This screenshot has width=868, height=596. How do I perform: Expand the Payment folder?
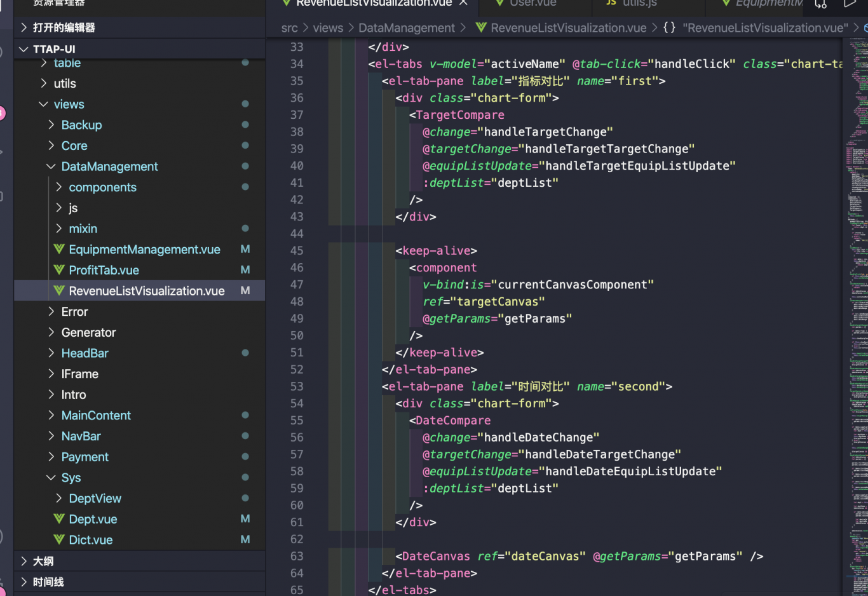coord(140,457)
